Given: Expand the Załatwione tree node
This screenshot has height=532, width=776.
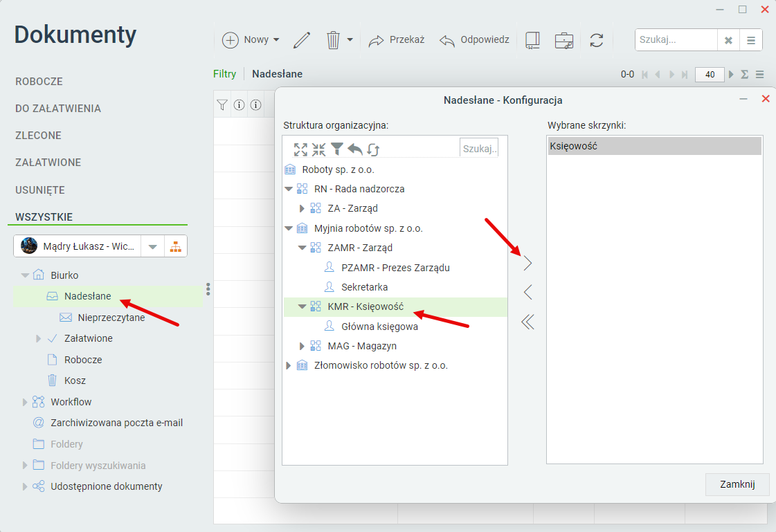Looking at the screenshot, I should point(38,339).
